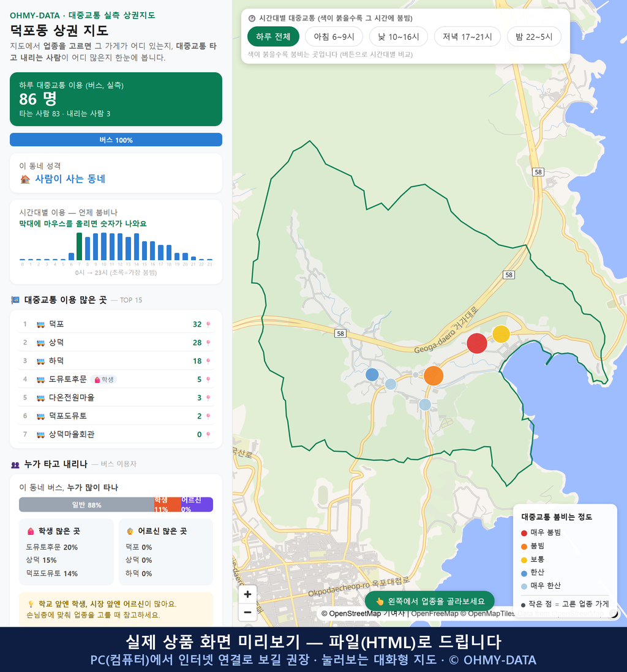Image resolution: width=627 pixels, height=672 pixels.
Task: Click the clock icon beside 시간대별 대중교통
Action: (252, 18)
